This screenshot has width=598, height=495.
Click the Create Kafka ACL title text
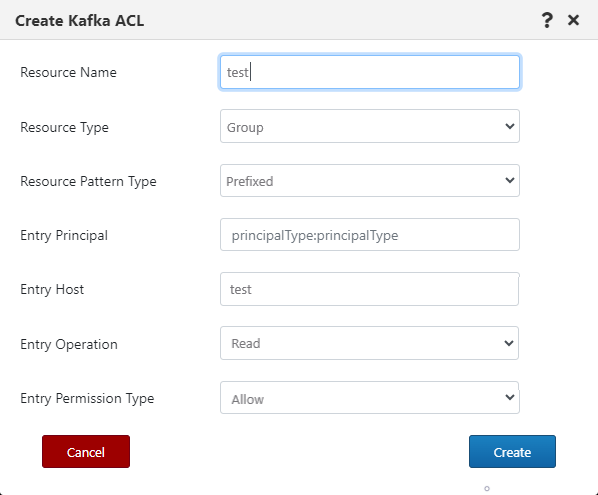(x=80, y=21)
